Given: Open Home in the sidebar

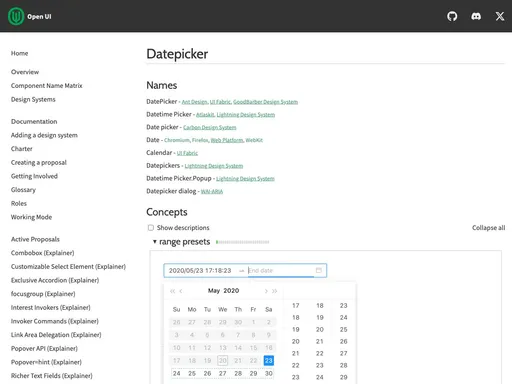Looking at the screenshot, I should (x=19, y=53).
